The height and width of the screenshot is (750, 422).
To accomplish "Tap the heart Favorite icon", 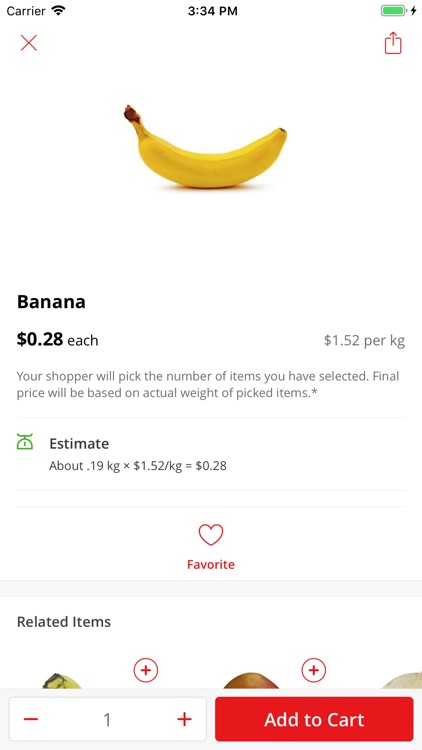I will click(x=211, y=535).
